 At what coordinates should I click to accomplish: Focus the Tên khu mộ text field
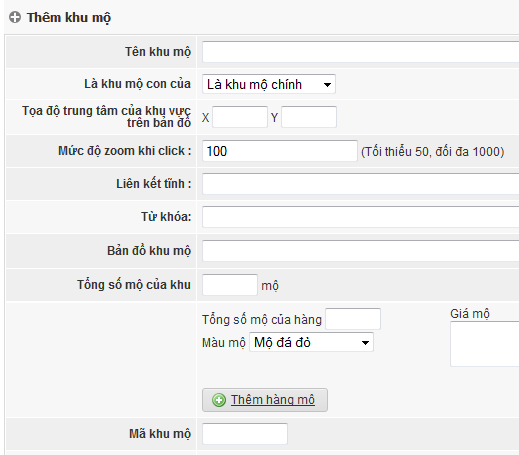pos(360,52)
